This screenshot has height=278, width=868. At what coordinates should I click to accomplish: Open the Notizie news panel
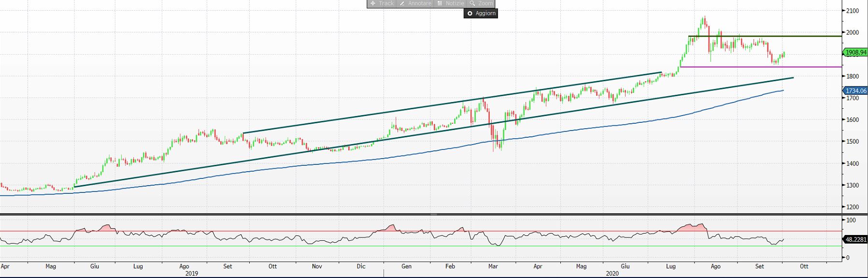pos(451,3)
